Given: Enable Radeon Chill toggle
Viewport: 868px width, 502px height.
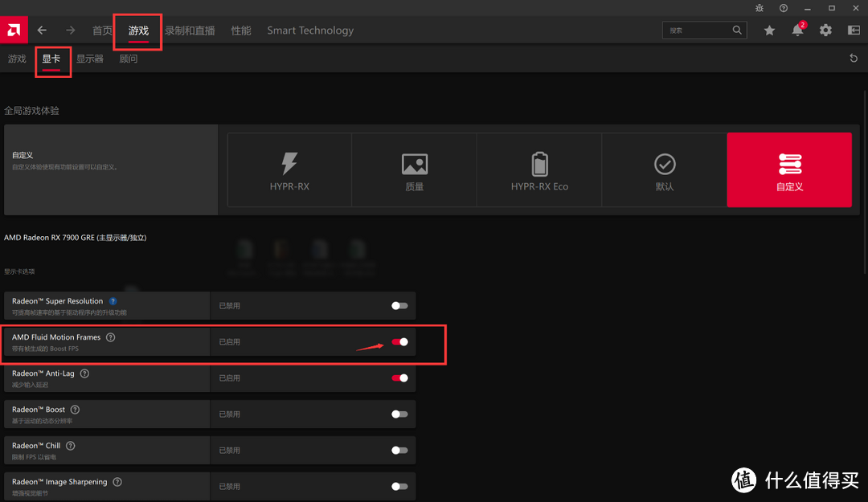Looking at the screenshot, I should point(399,451).
